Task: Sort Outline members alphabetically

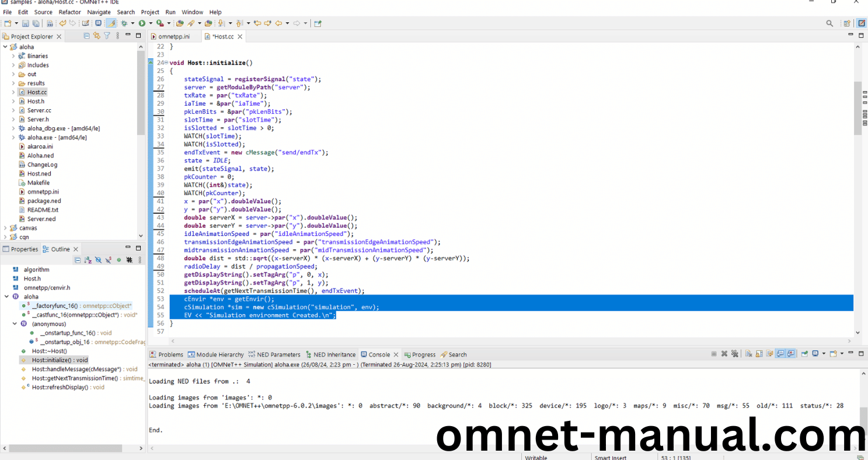Action: tap(88, 260)
